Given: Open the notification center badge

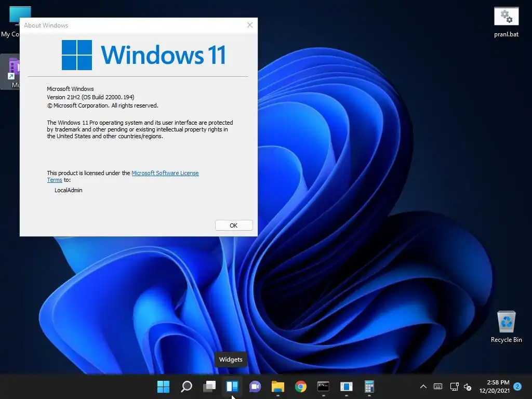Looking at the screenshot, I should [517, 387].
